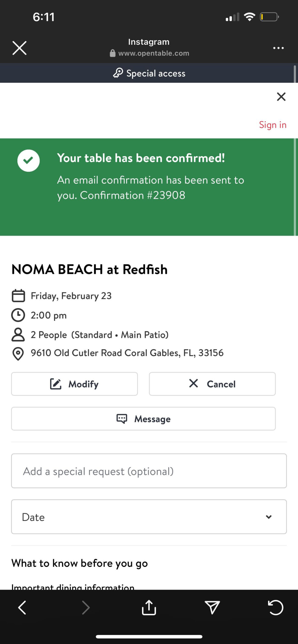Image resolution: width=298 pixels, height=644 pixels.
Task: Tap the special request input field
Action: 149,471
